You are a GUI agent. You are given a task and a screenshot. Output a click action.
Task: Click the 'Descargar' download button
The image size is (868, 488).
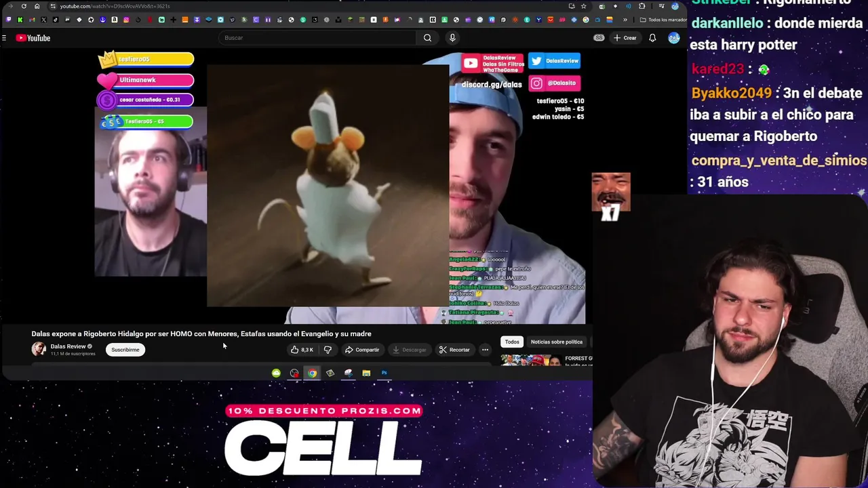click(x=410, y=350)
